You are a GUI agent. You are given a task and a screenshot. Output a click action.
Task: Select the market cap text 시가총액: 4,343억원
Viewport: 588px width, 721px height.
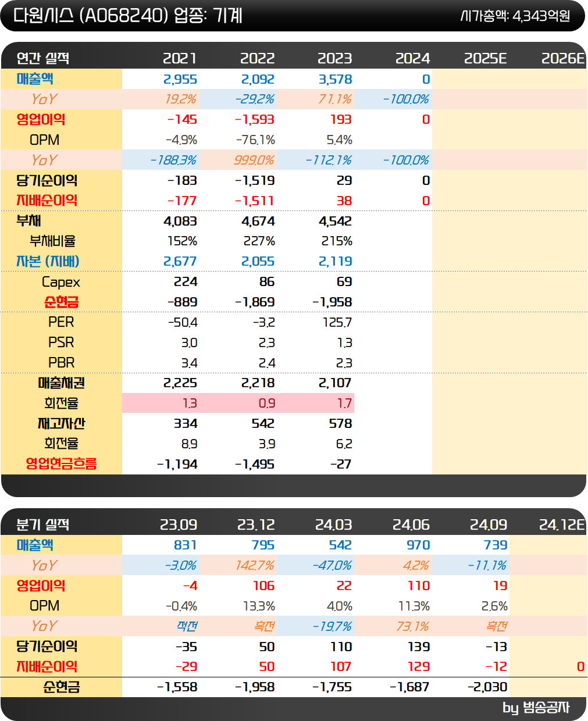coord(515,16)
